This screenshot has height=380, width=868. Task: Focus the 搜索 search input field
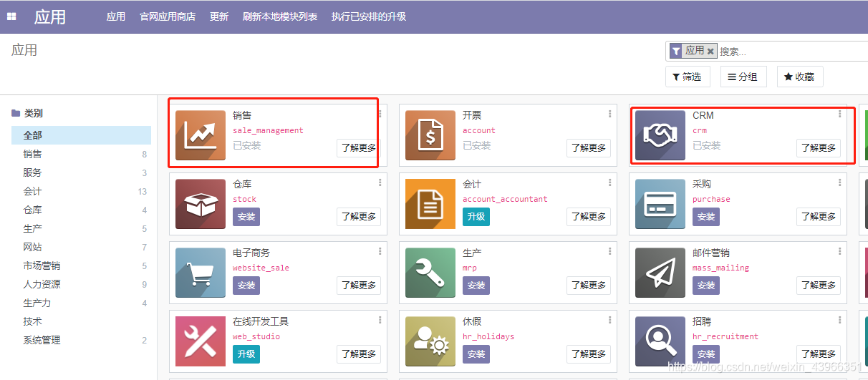(792, 52)
